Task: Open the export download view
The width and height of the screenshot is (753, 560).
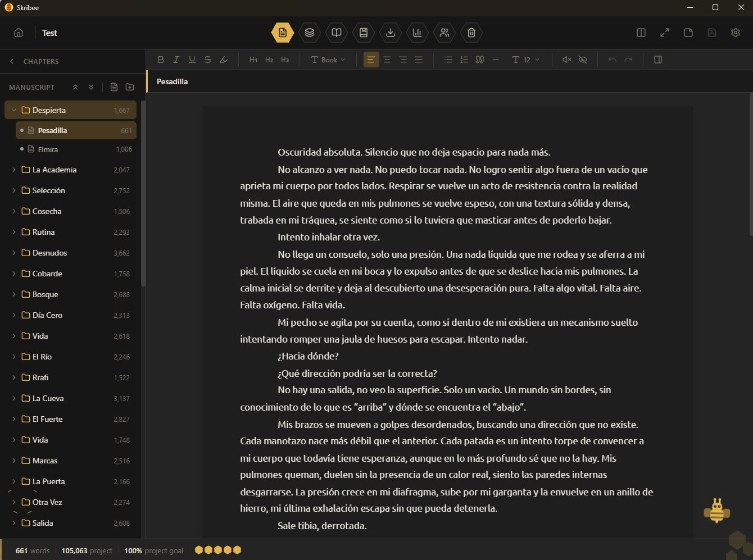Action: coord(391,33)
